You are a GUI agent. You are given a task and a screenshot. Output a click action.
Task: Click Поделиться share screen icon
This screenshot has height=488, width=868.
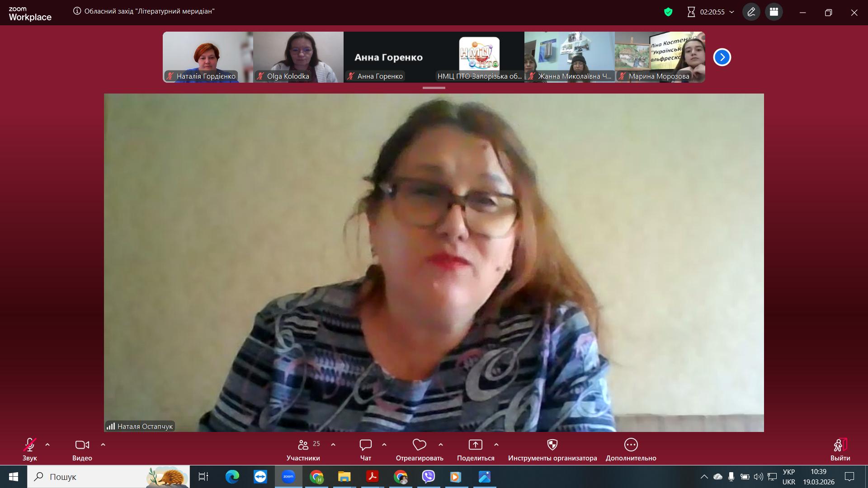pyautogui.click(x=475, y=445)
